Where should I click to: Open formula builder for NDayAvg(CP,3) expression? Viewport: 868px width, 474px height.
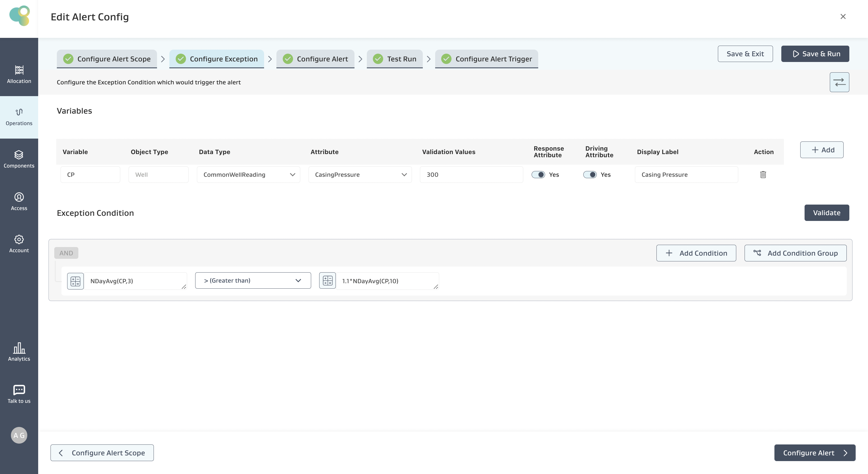(75, 281)
